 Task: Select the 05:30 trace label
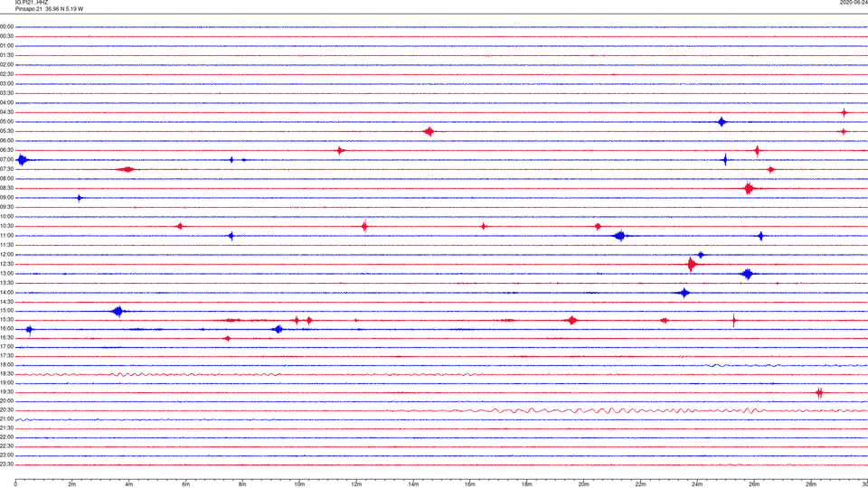pyautogui.click(x=6, y=131)
